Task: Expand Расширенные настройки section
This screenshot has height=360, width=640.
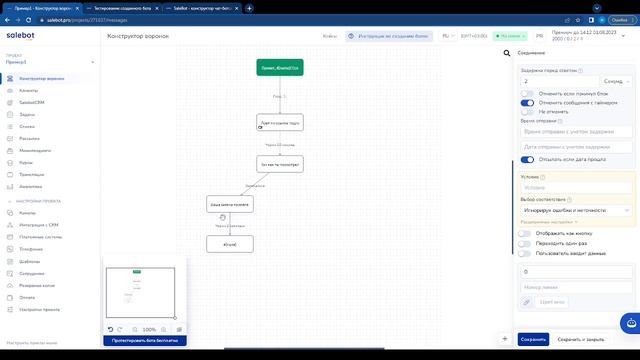Action: 549,222
